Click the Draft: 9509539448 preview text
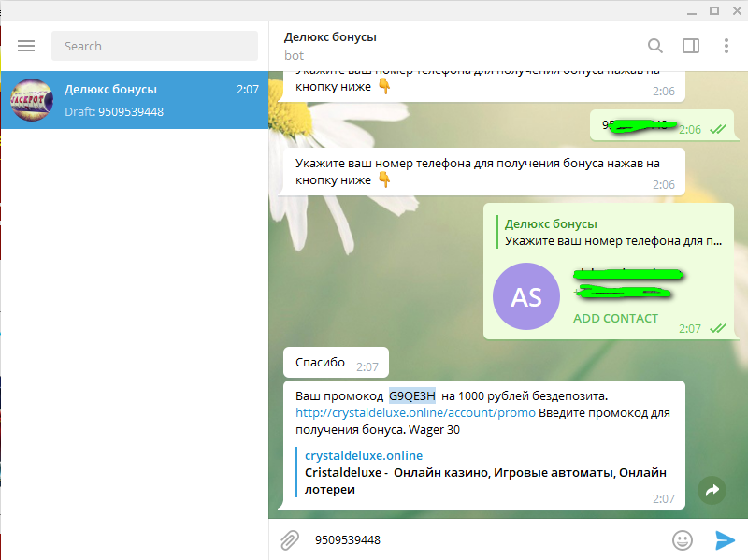This screenshot has width=748, height=560. [x=114, y=111]
